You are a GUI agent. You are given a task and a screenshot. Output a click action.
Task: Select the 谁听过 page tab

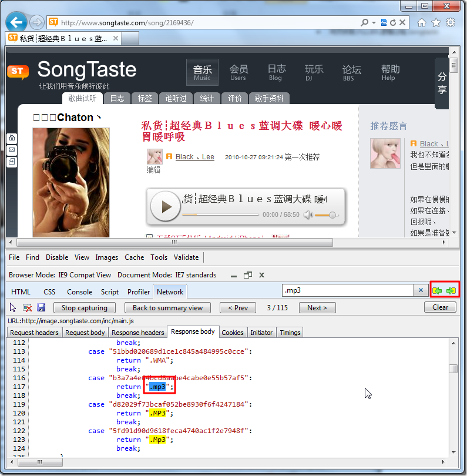pyautogui.click(x=176, y=98)
